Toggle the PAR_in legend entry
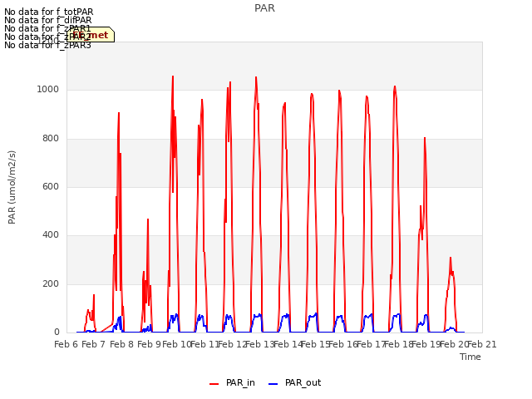This screenshot has height=399, width=532. click(232, 382)
